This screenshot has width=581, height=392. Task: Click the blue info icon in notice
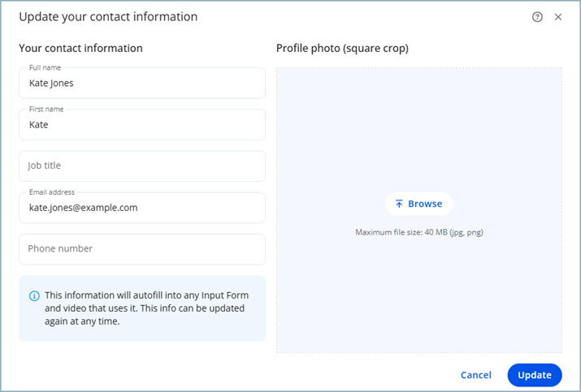[34, 296]
